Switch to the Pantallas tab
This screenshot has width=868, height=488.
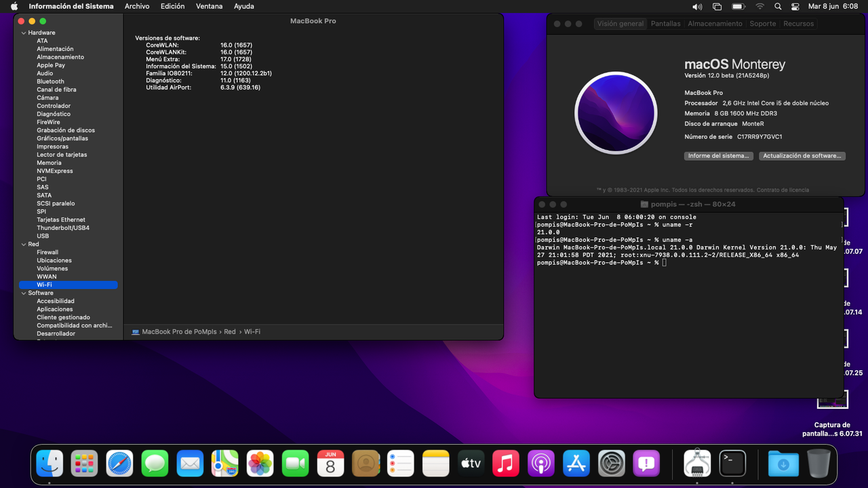(x=665, y=23)
